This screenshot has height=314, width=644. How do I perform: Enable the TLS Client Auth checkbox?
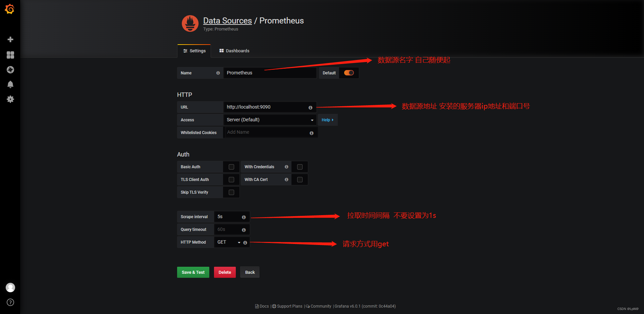[231, 180]
